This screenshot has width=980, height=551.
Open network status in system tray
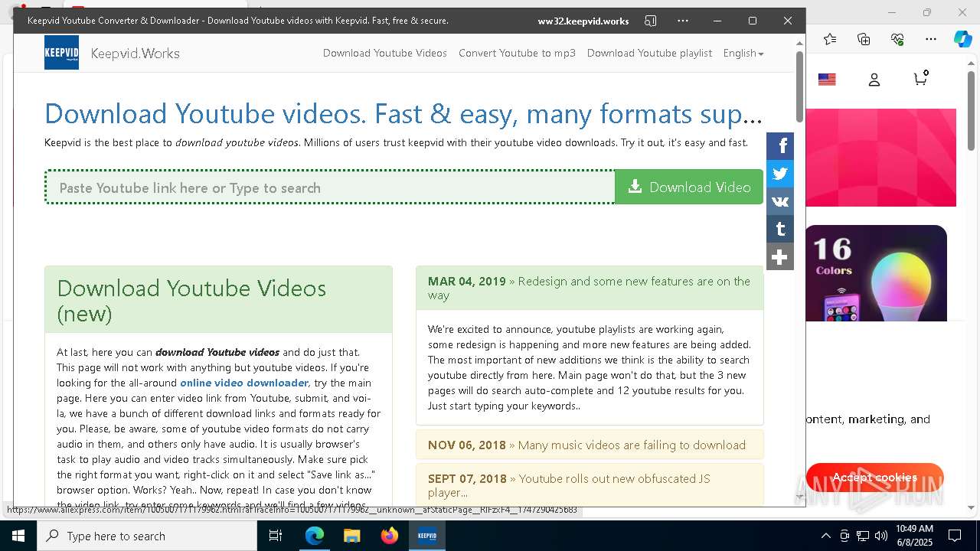point(863,536)
